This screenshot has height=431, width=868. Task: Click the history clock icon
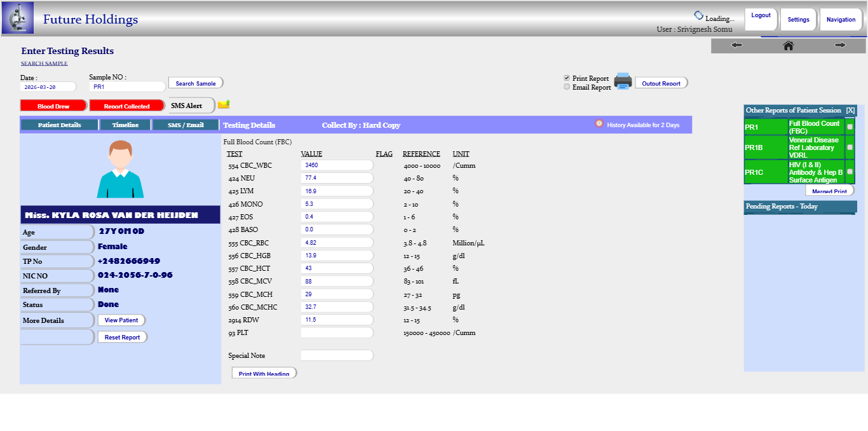[599, 124]
